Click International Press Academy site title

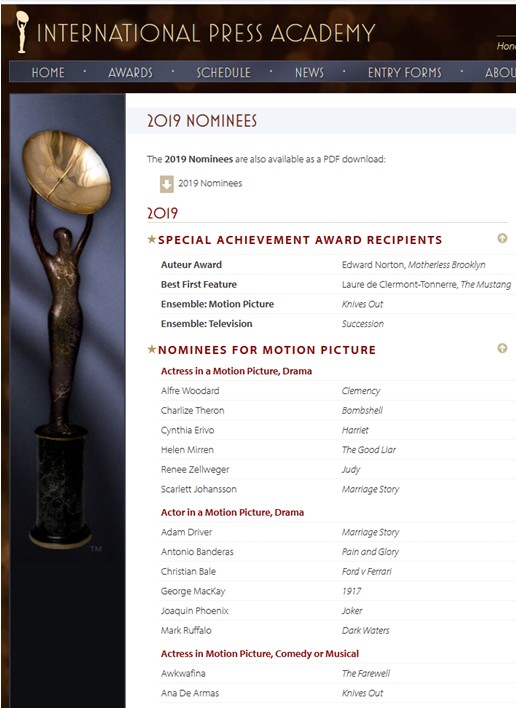[x=206, y=33]
